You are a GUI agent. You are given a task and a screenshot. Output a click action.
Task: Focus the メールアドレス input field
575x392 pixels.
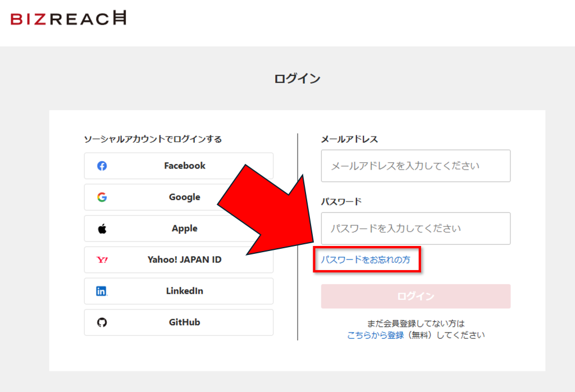point(416,166)
